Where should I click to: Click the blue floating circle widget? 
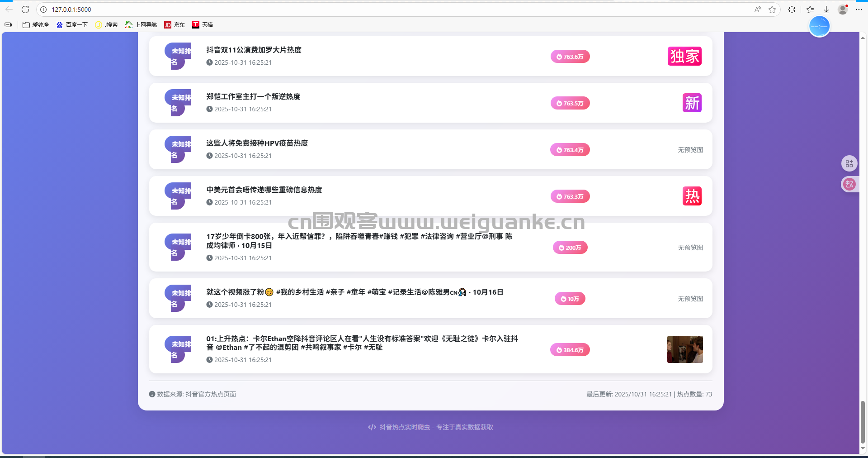tap(819, 27)
